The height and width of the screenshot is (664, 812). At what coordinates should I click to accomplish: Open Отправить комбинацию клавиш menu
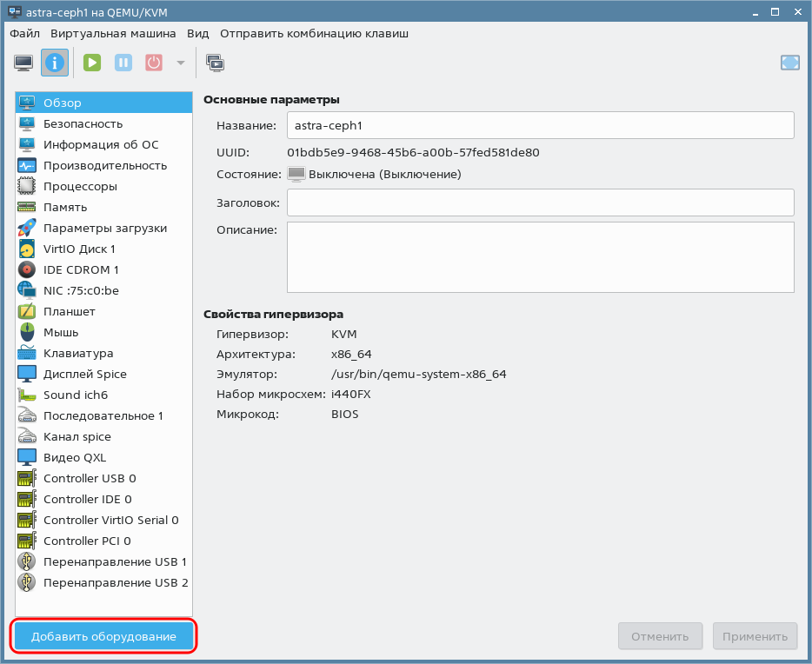coord(314,34)
